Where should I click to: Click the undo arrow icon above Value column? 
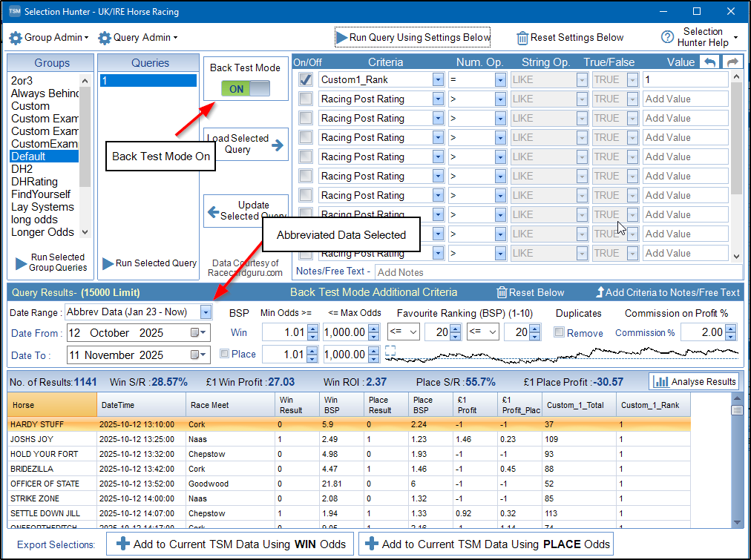tap(710, 62)
